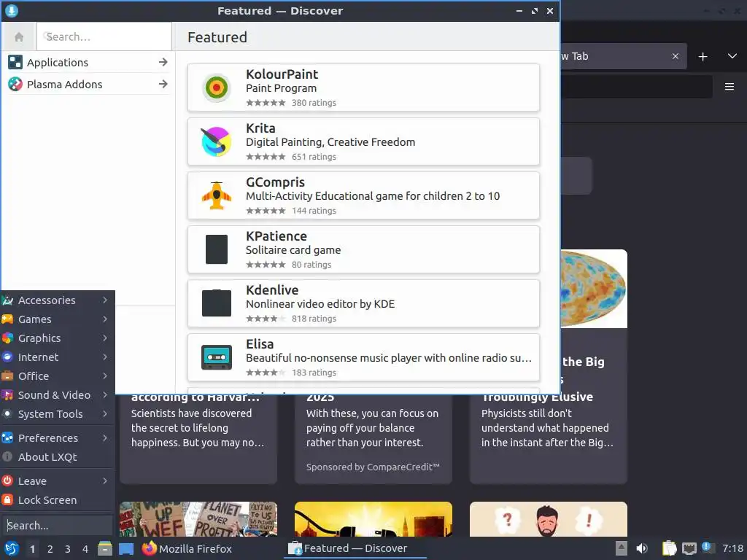Screen dimensions: 747x560
Task: Open the Elisa music player title
Action: tap(260, 344)
